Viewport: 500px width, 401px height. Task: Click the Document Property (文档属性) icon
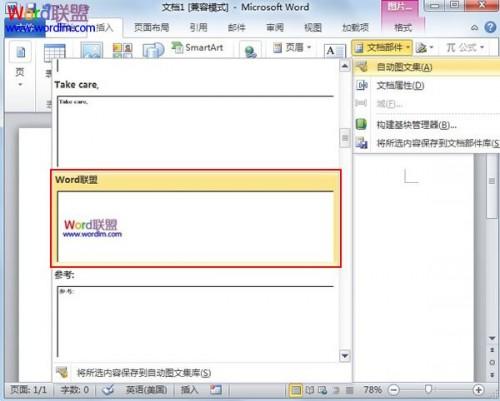362,85
